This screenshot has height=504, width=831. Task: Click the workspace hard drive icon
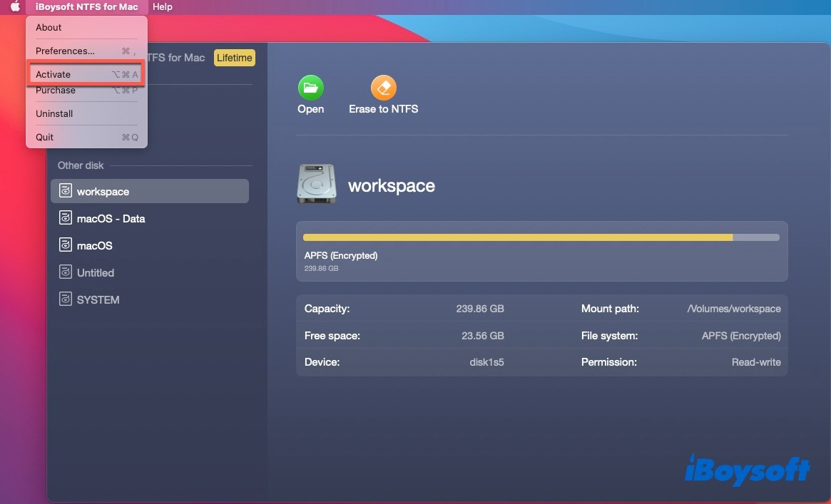pyautogui.click(x=316, y=185)
